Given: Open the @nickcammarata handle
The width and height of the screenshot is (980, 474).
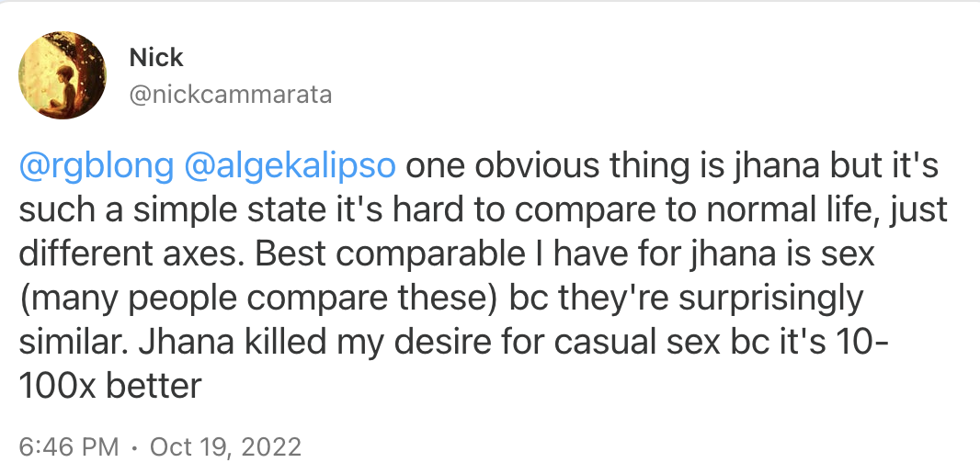Looking at the screenshot, I should click(230, 95).
